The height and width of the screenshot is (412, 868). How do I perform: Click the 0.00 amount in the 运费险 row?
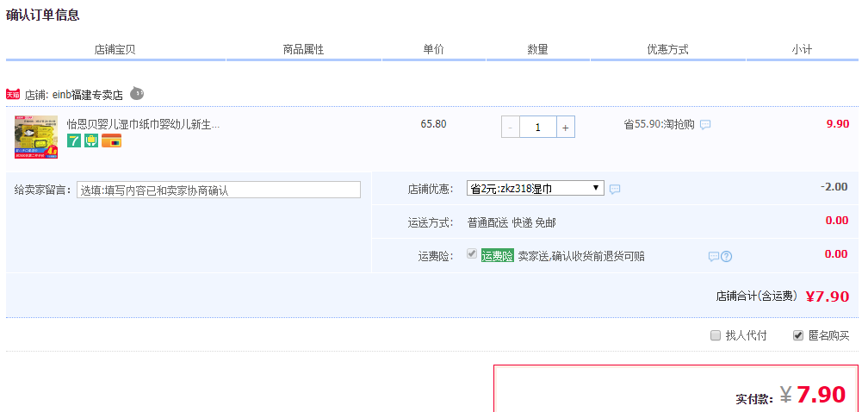tap(836, 254)
